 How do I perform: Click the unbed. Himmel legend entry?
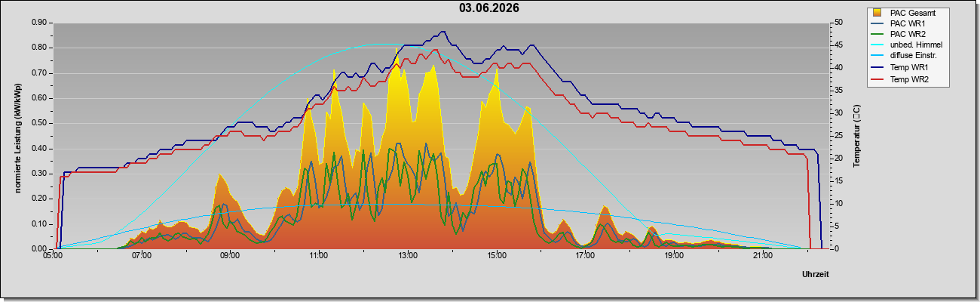908,45
